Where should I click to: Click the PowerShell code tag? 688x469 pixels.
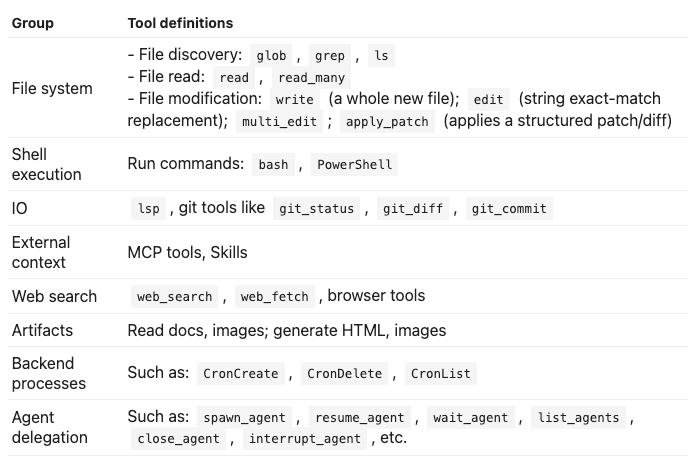pyautogui.click(x=355, y=165)
